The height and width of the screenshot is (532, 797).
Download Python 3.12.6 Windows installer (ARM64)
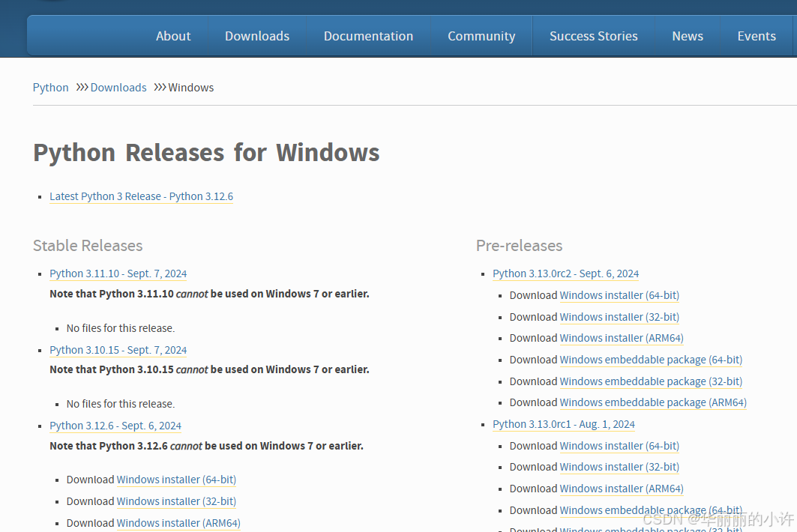(x=178, y=523)
